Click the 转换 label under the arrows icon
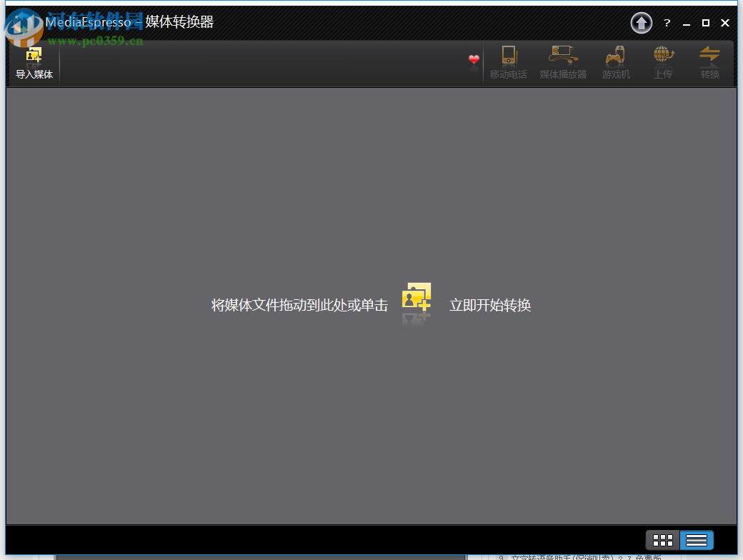Image resolution: width=743 pixels, height=560 pixels. pyautogui.click(x=709, y=74)
